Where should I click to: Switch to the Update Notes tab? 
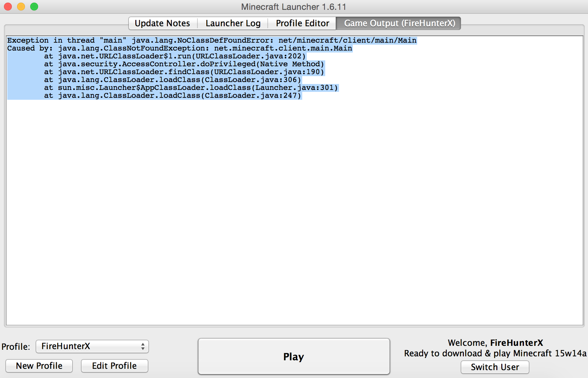pyautogui.click(x=163, y=23)
